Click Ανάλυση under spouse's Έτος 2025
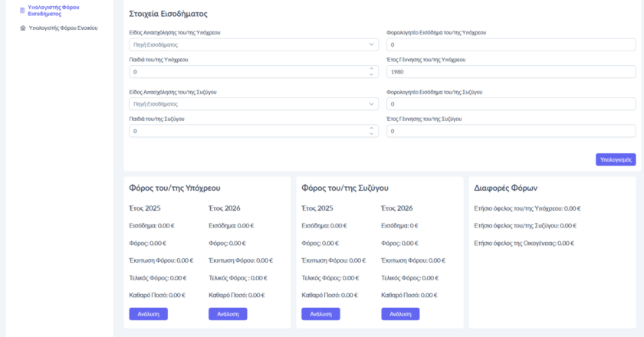This screenshot has width=644, height=337. click(x=320, y=314)
